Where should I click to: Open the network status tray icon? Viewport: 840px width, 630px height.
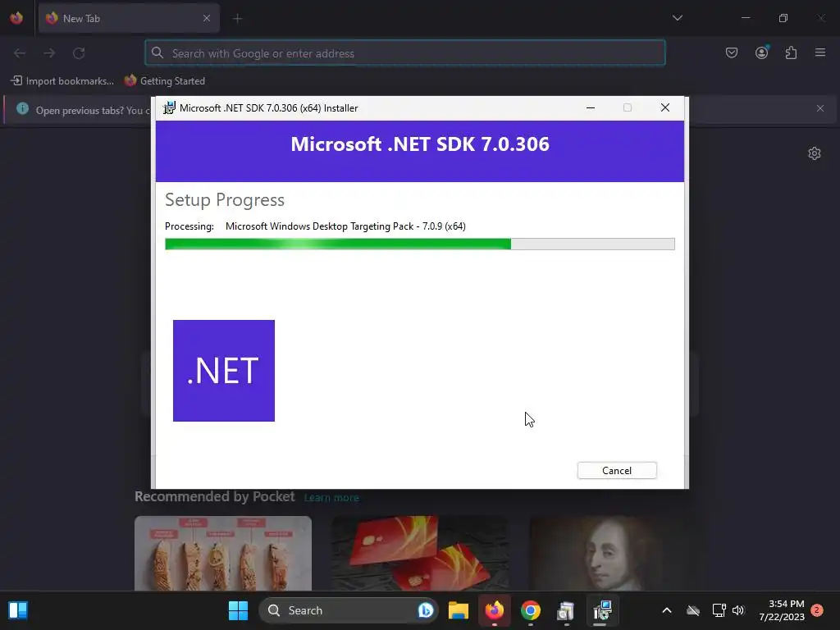(719, 610)
